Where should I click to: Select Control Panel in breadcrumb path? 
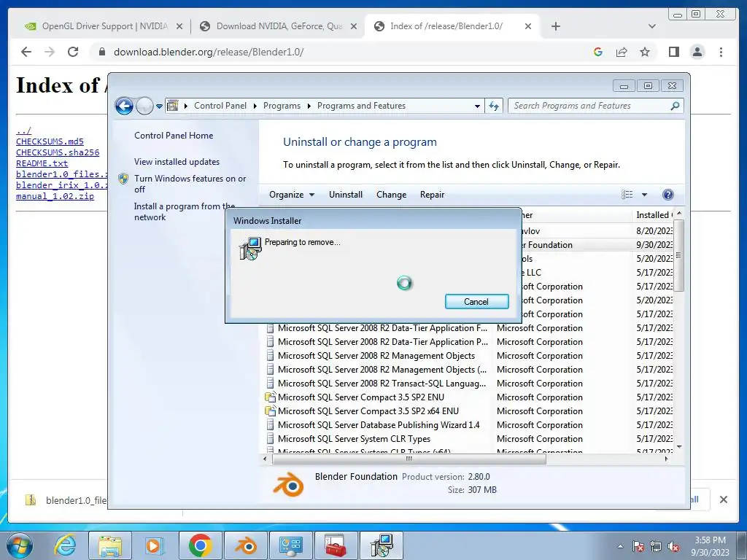(x=220, y=106)
